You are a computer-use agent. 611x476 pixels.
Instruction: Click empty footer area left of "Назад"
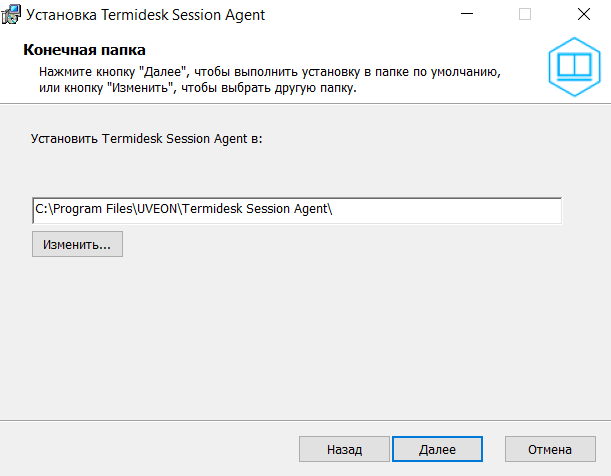tap(150, 450)
